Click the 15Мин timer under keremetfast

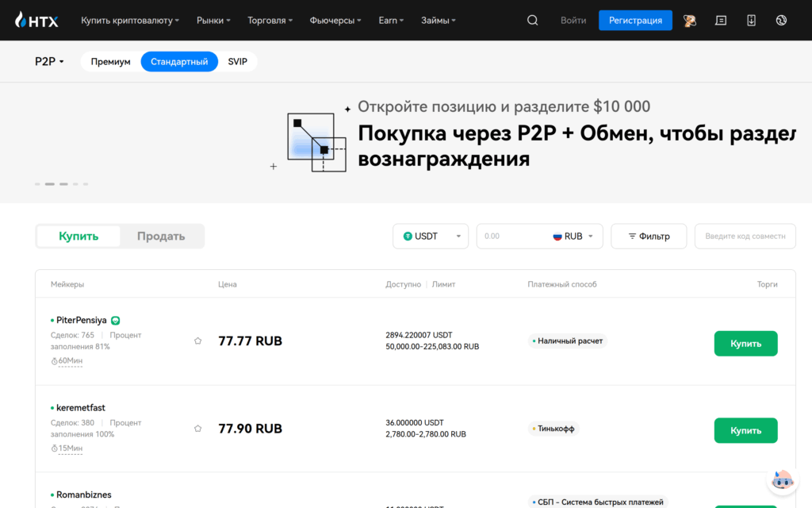pyautogui.click(x=67, y=448)
